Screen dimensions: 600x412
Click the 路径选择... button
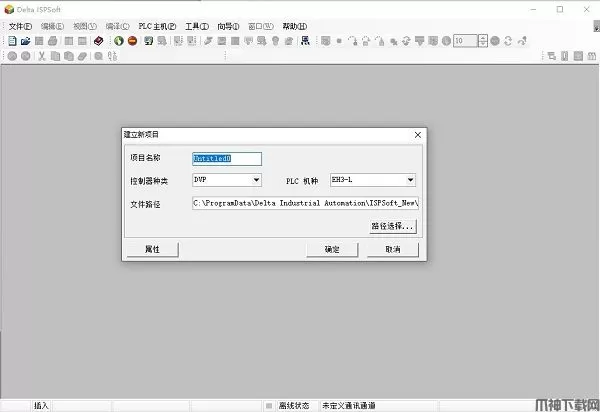393,226
